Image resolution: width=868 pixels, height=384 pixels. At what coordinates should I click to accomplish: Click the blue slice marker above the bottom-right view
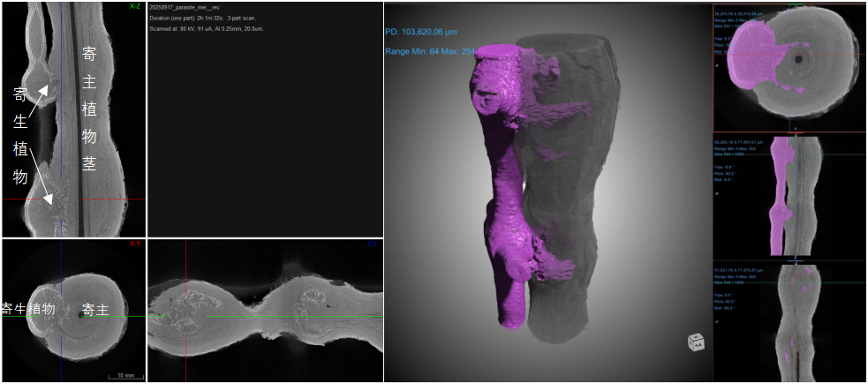click(796, 260)
